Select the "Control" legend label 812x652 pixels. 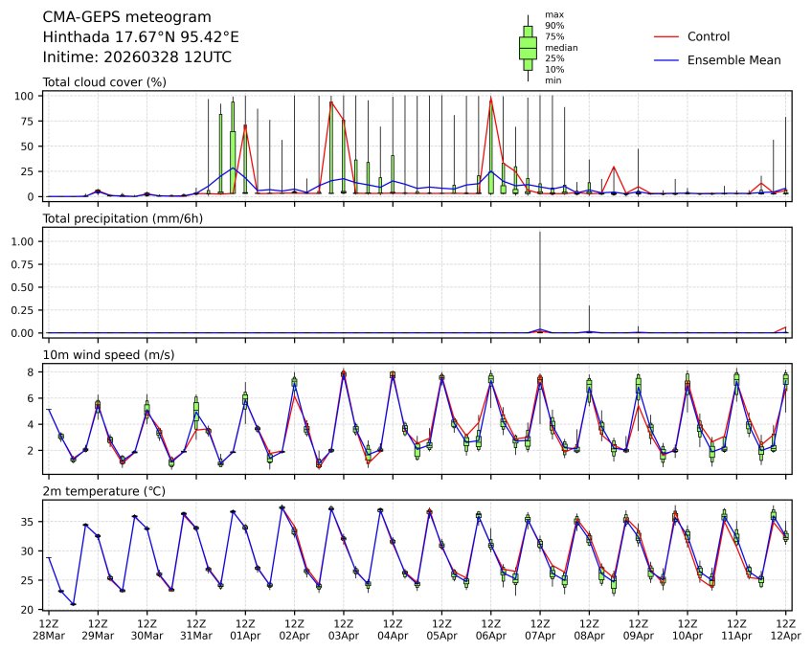tap(709, 36)
